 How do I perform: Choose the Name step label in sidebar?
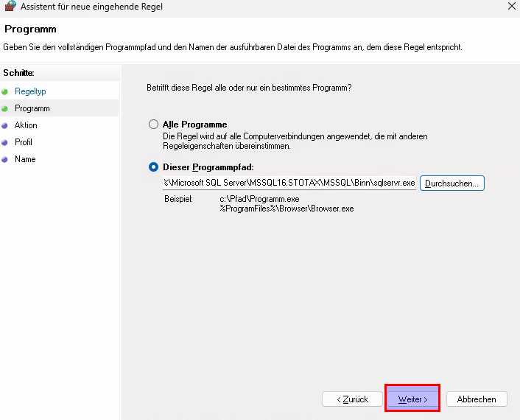pyautogui.click(x=25, y=159)
